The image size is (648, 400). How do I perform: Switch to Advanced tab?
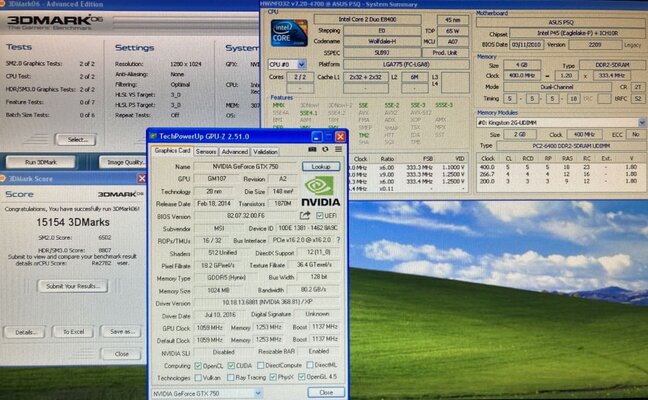(x=234, y=152)
